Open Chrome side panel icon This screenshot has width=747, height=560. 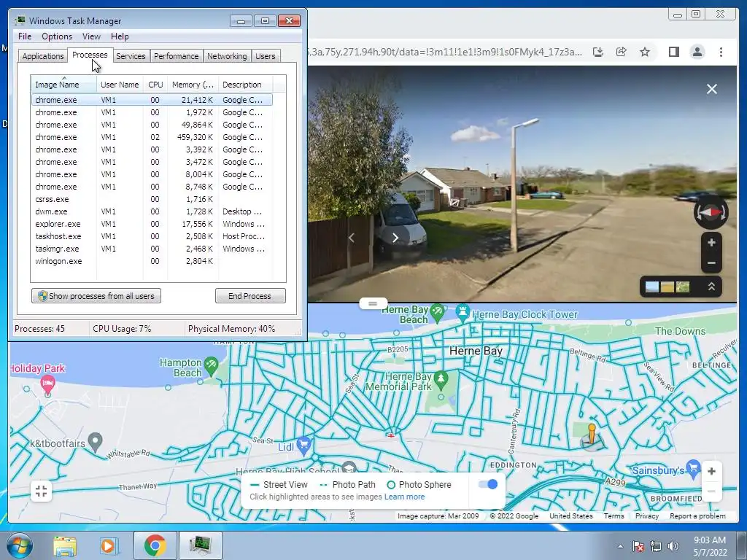[x=673, y=52]
